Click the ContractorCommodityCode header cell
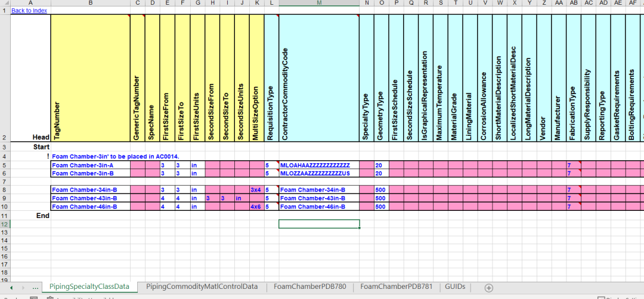Viewport: 644px width, 299px height. click(319, 79)
